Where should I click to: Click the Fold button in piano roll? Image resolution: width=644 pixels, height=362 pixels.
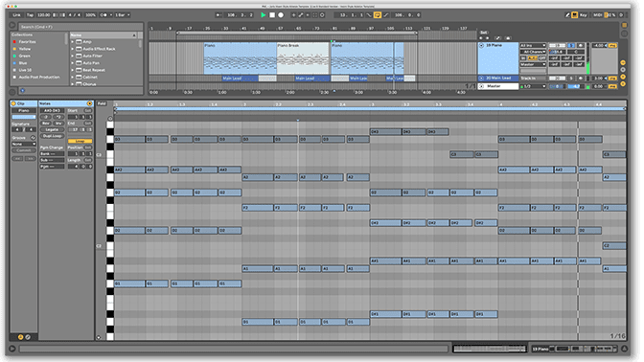(102, 103)
